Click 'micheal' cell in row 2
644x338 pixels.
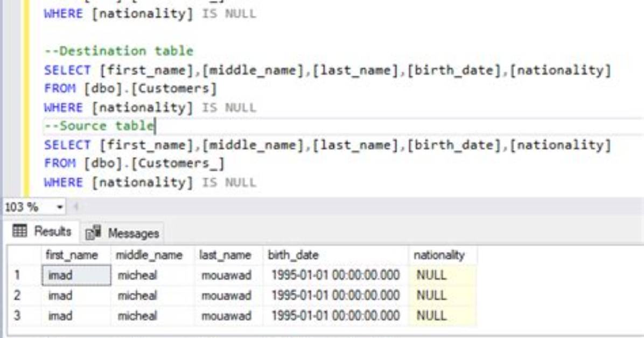tap(153, 295)
